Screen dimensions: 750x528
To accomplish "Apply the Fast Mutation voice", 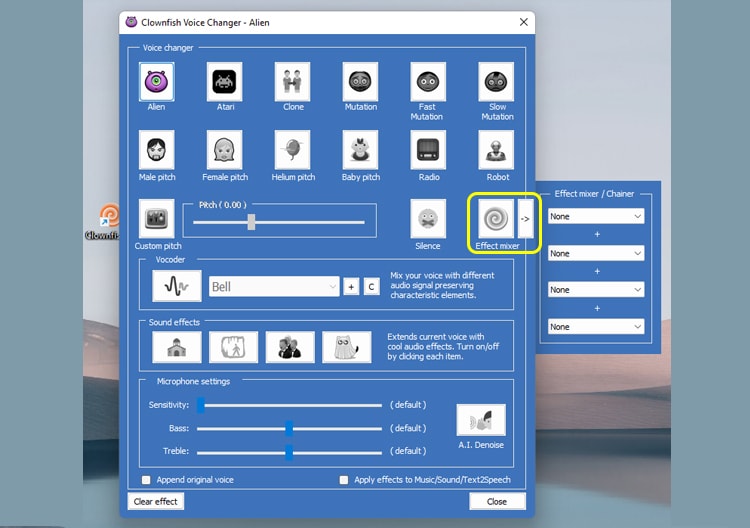I will pyautogui.click(x=428, y=82).
